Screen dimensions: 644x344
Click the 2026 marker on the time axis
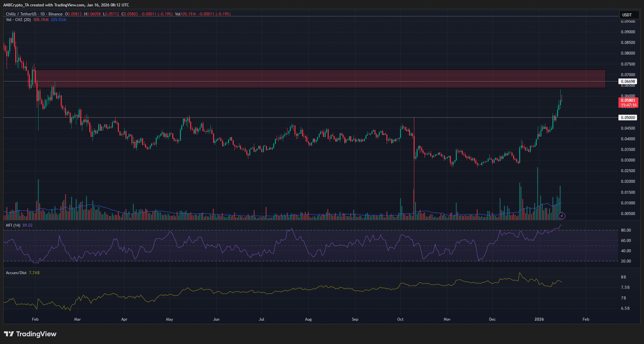(x=539, y=319)
